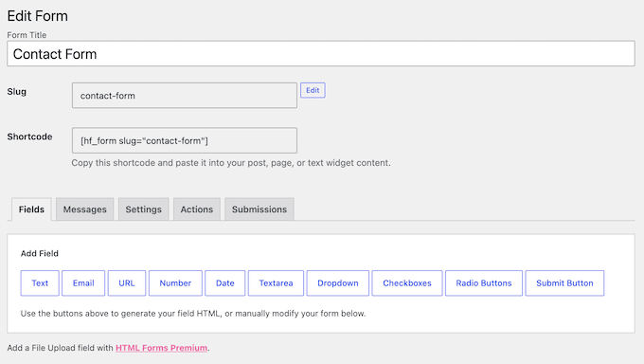
Task: Click the Edit Form heading
Action: click(x=37, y=16)
